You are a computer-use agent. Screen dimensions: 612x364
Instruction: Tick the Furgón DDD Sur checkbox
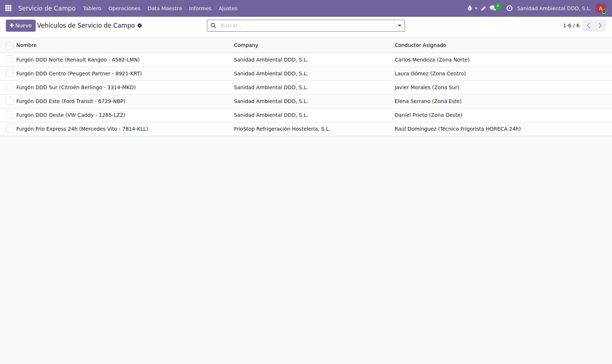click(x=10, y=87)
